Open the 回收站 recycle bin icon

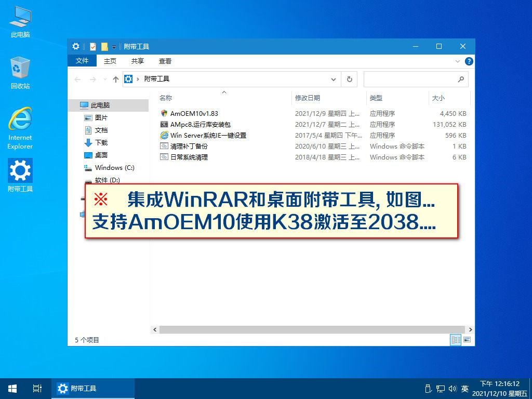click(x=20, y=73)
